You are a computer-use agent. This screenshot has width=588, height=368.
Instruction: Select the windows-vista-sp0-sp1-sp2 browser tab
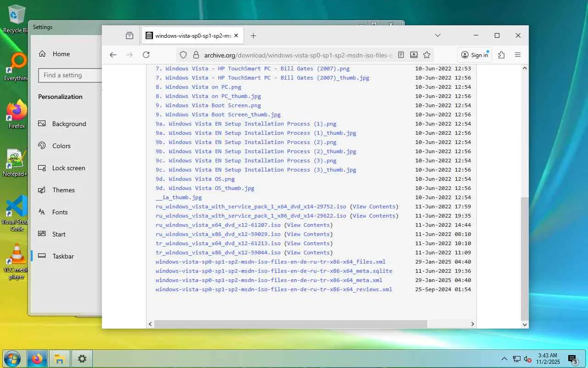[x=193, y=35]
